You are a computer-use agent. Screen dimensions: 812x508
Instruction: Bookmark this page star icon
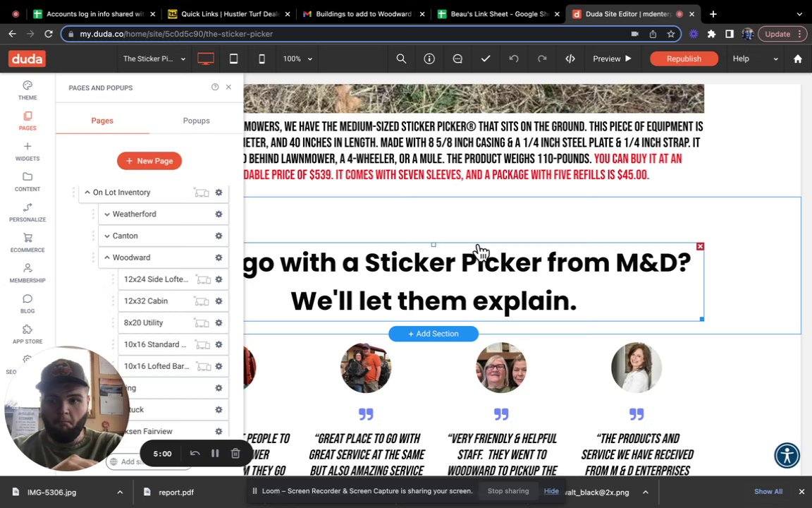tap(671, 34)
